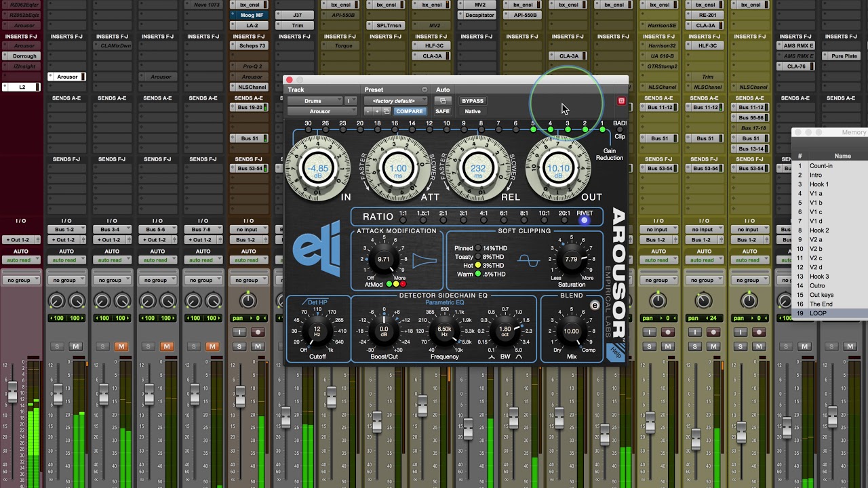This screenshot has height=488, width=868.
Task: Open the Arousor plugin selector dropdown
Action: click(322, 111)
